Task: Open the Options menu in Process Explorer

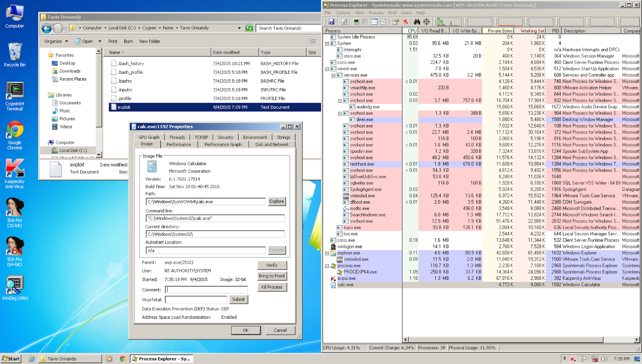Action: pos(343,13)
